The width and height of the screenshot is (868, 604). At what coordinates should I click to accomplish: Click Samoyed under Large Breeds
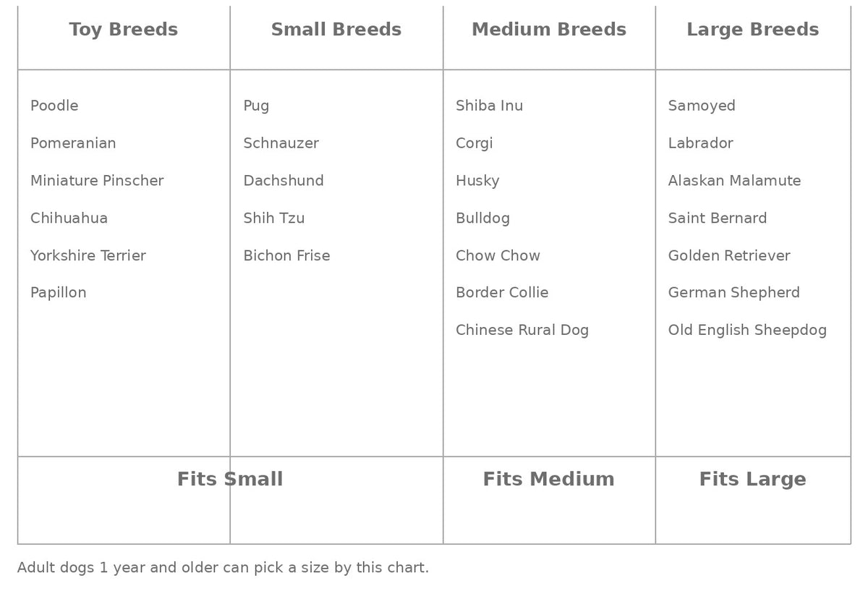[x=702, y=106]
